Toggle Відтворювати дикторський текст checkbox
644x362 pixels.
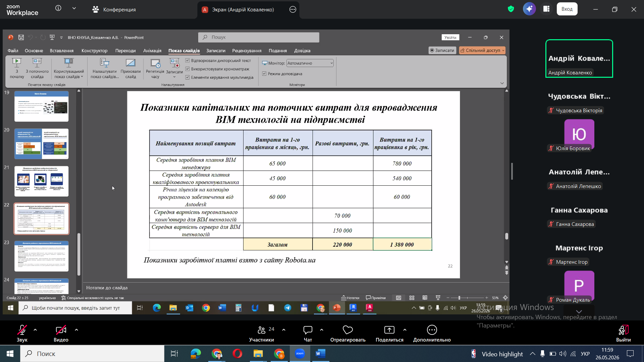pyautogui.click(x=187, y=61)
